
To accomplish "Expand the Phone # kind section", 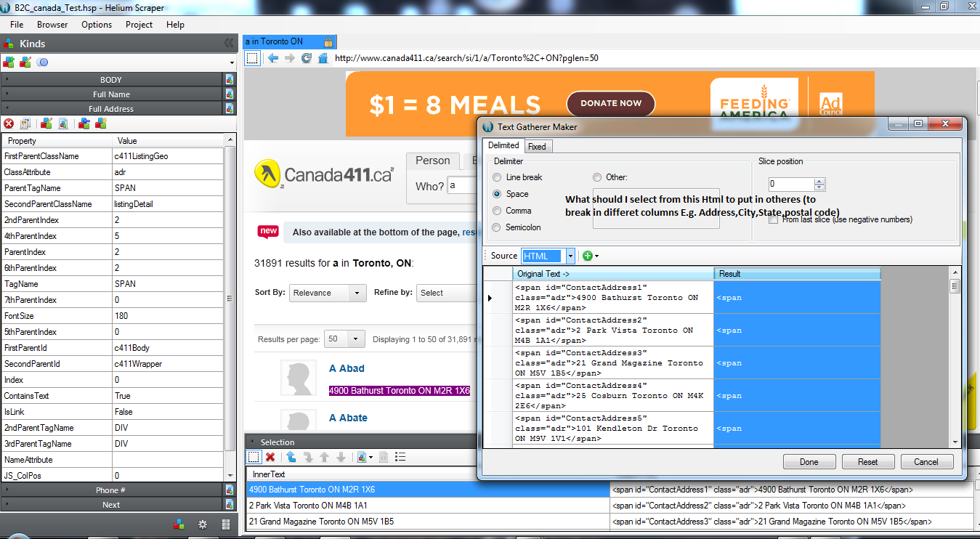I will point(111,490).
